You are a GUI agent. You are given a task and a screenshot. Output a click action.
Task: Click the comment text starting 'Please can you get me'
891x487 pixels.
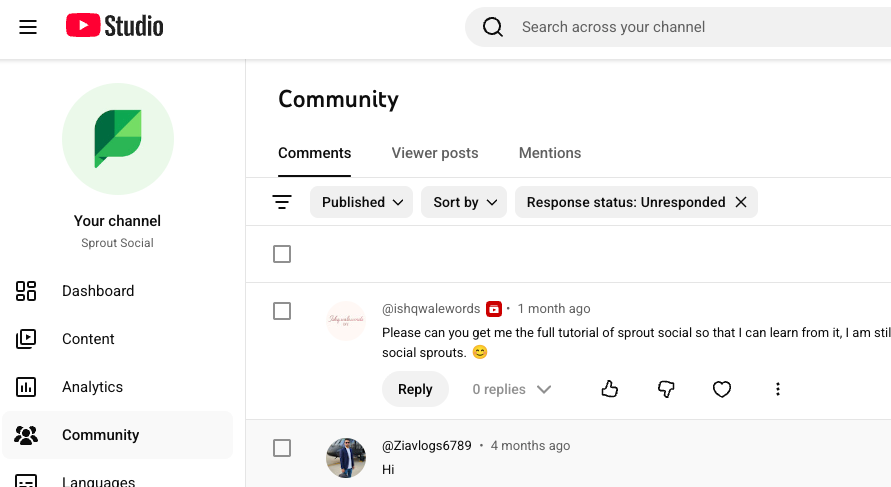pos(636,342)
